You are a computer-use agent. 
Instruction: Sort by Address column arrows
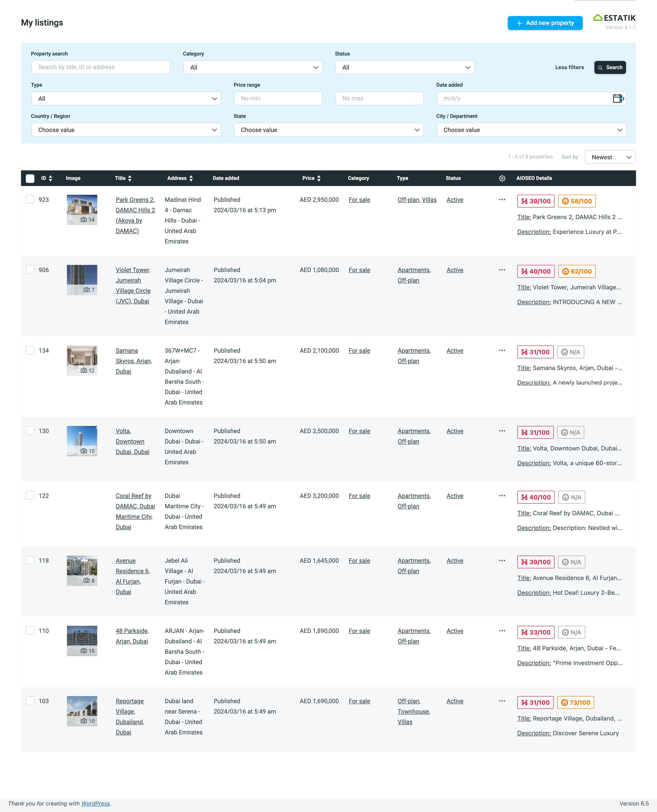point(191,178)
